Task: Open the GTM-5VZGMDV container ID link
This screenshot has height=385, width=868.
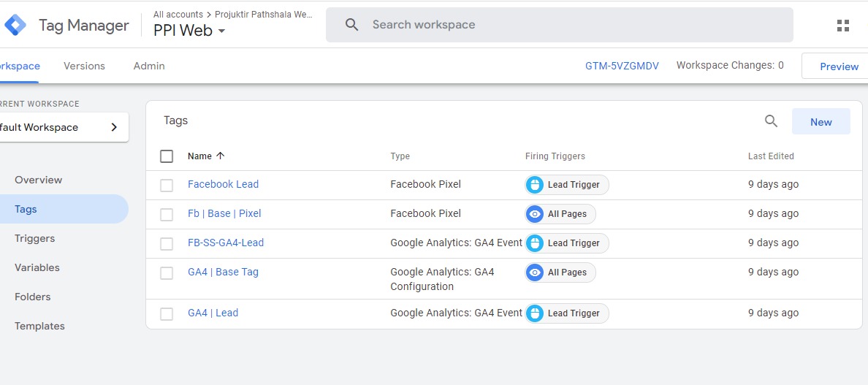Action: [x=623, y=66]
